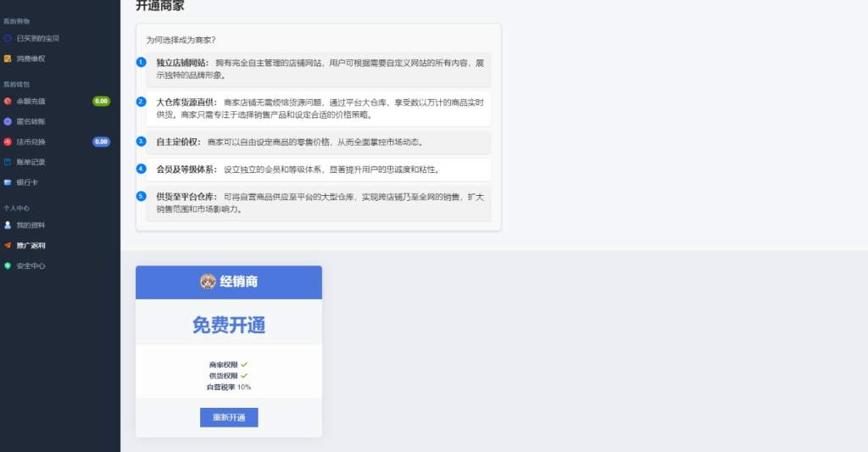Go to 我的资料 in sidebar
868x452 pixels.
coord(31,225)
